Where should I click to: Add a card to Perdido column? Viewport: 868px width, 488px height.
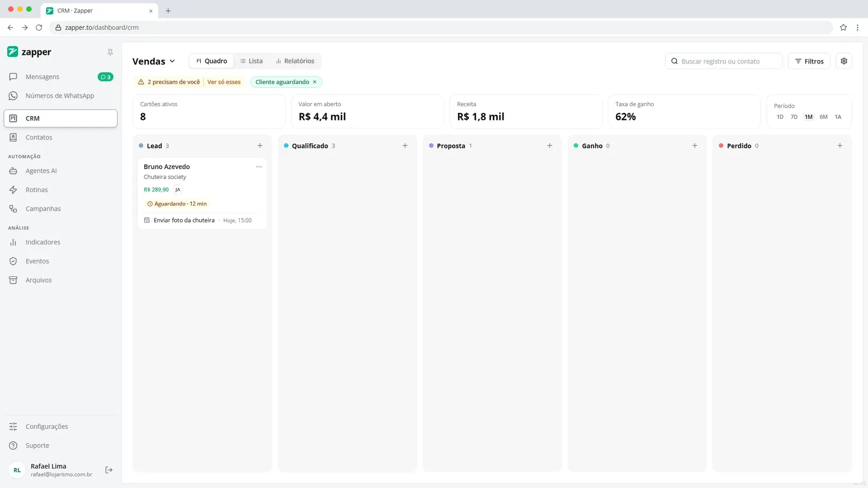(x=840, y=146)
